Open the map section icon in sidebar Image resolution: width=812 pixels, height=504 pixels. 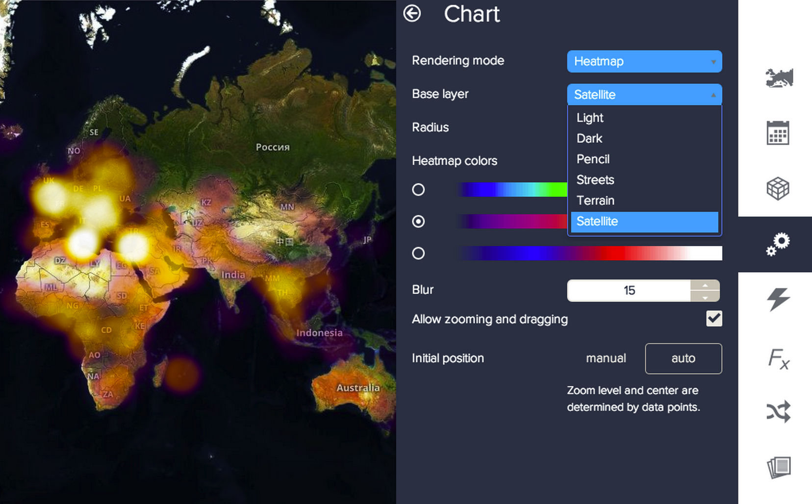[779, 78]
